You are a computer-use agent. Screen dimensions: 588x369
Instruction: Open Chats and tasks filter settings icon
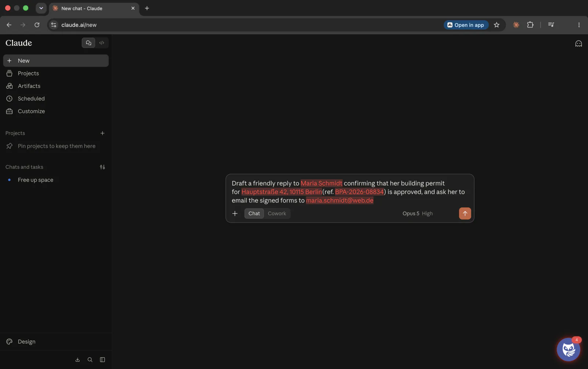[103, 167]
